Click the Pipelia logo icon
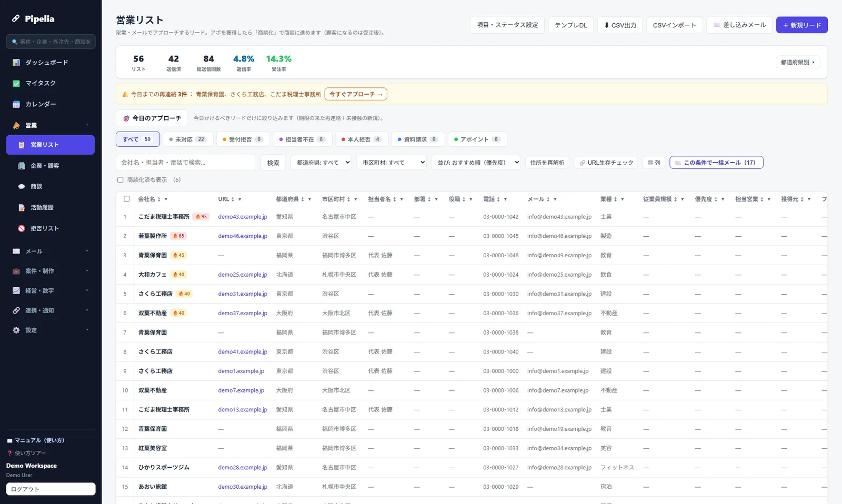Viewport: 842px width, 504px height. [x=16, y=18]
